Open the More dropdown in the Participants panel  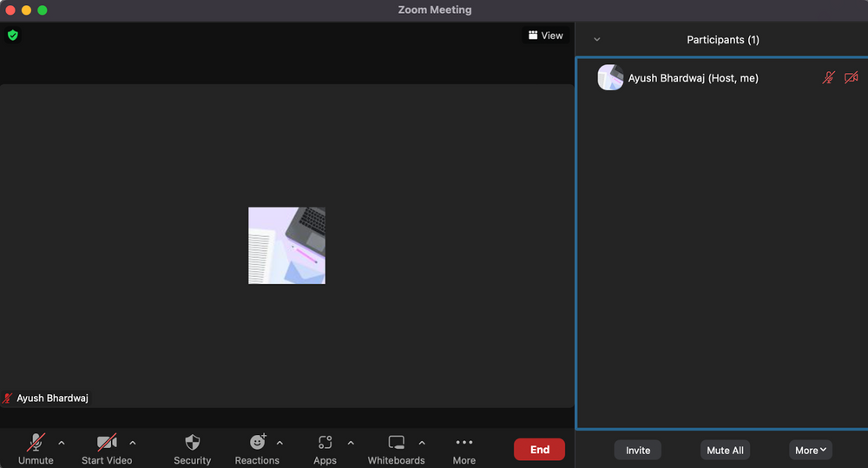(811, 451)
